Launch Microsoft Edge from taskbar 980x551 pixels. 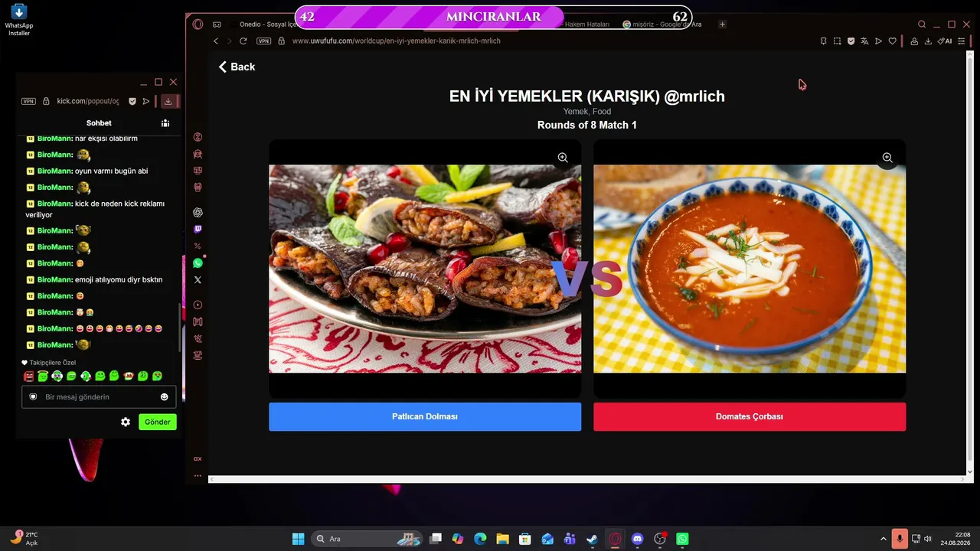coord(480,539)
